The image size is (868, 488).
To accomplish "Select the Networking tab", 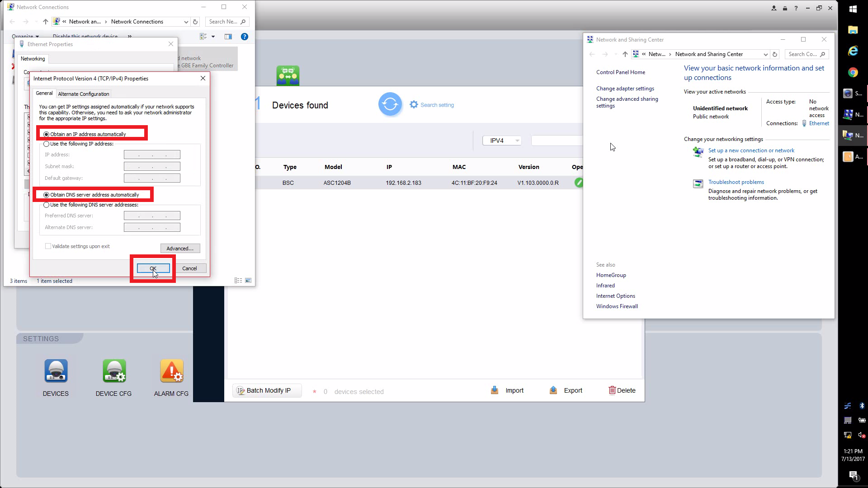I will [x=33, y=59].
